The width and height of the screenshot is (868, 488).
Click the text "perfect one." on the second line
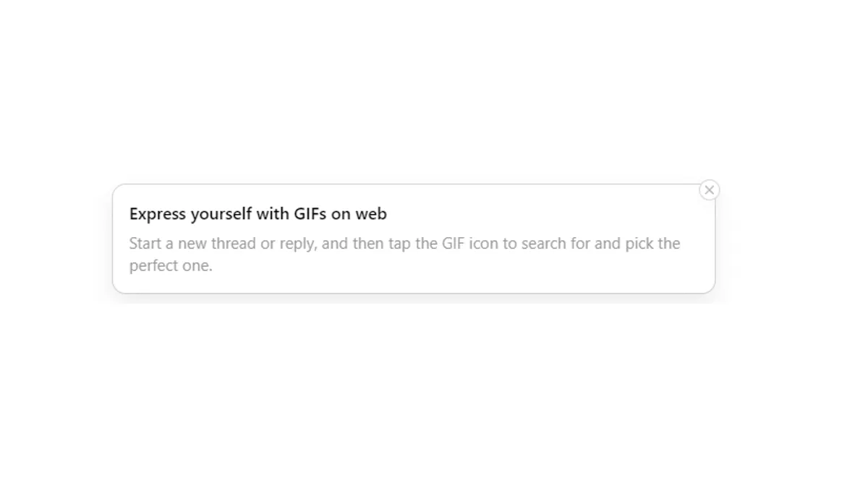click(x=171, y=266)
